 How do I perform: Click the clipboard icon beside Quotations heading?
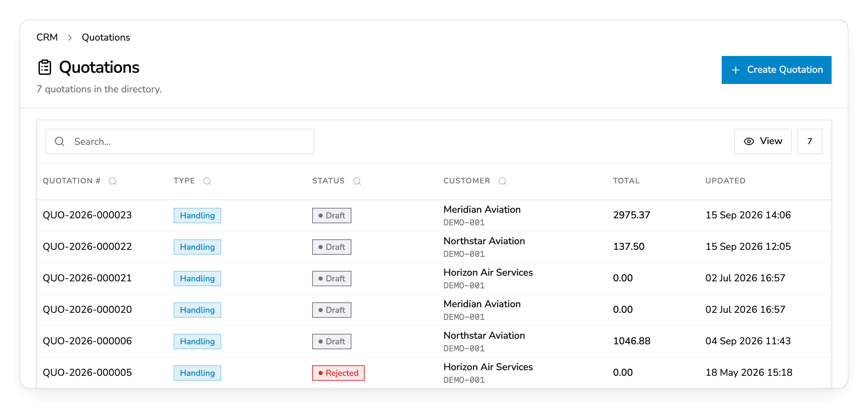(45, 68)
